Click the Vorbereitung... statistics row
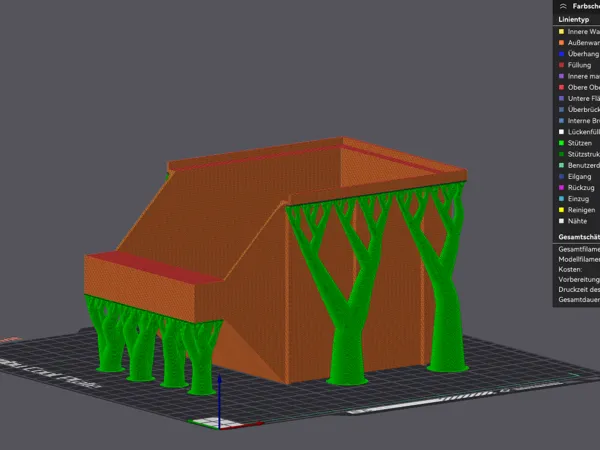Viewport: 600px width, 450px height. [x=579, y=279]
